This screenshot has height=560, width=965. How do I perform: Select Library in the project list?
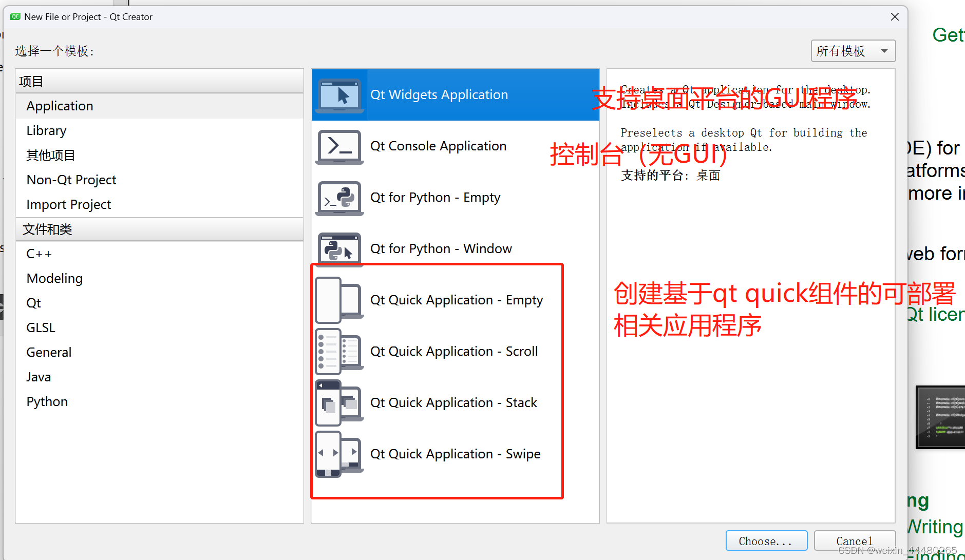160,131
